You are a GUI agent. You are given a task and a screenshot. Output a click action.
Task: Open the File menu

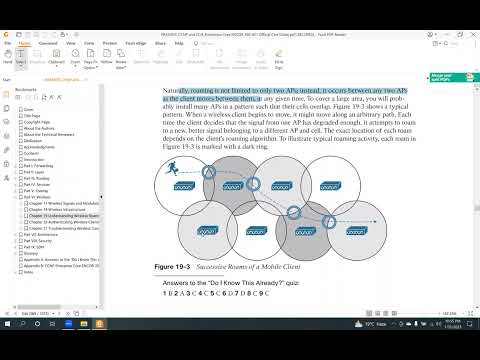click(7, 43)
